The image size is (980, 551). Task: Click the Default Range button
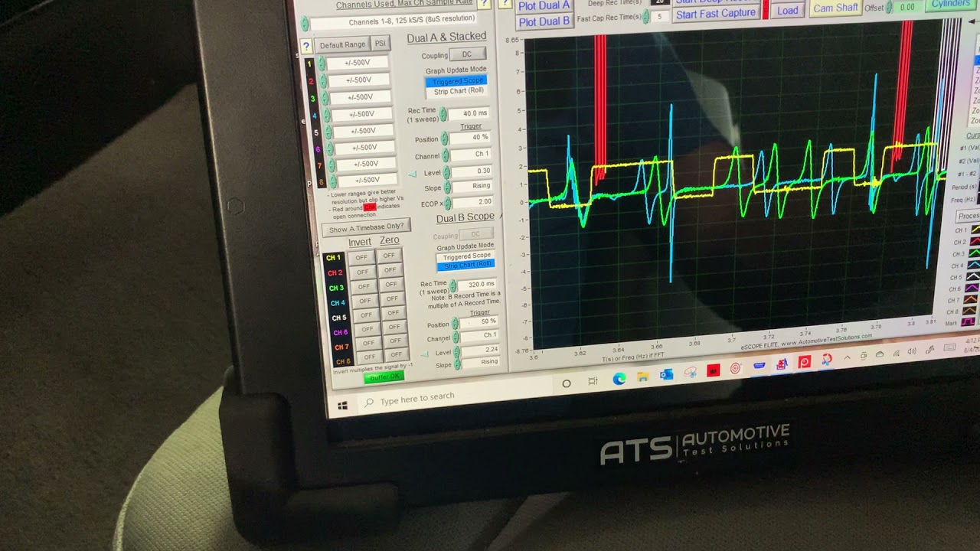coord(342,45)
